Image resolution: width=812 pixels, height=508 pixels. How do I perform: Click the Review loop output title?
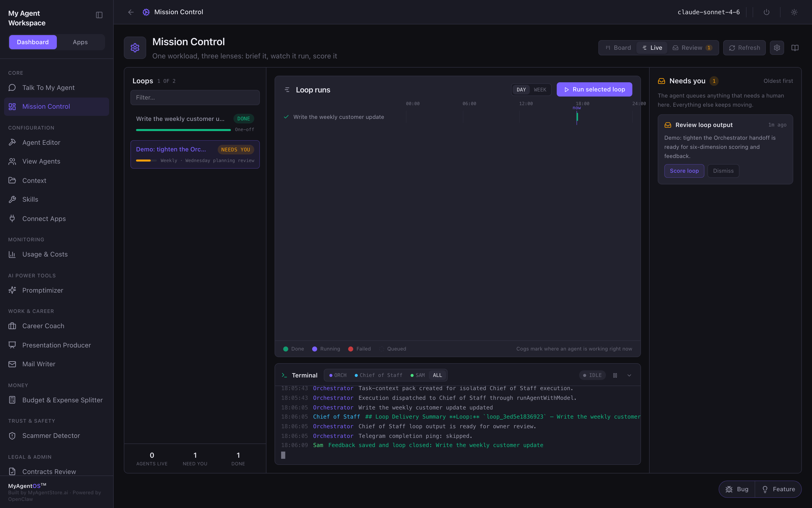(x=704, y=125)
